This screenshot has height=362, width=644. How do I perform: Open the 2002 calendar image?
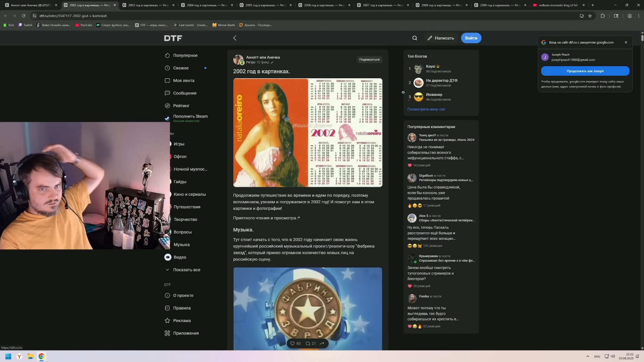[x=308, y=133]
